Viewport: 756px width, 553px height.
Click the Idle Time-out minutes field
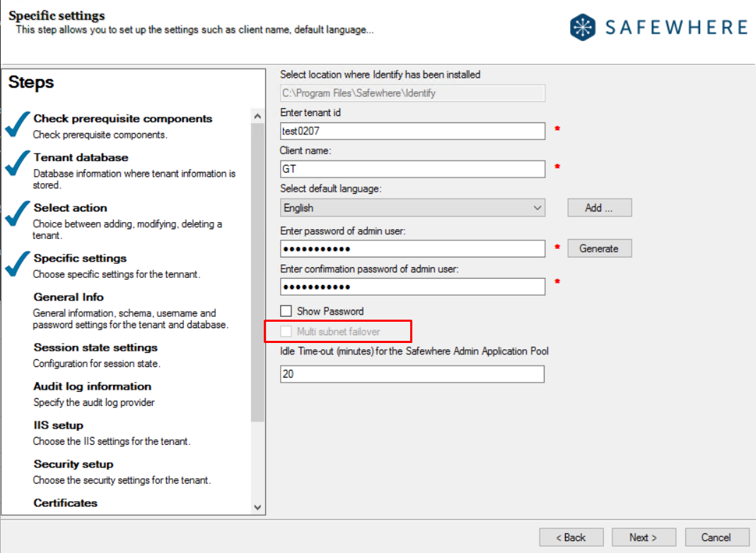pyautogui.click(x=412, y=374)
